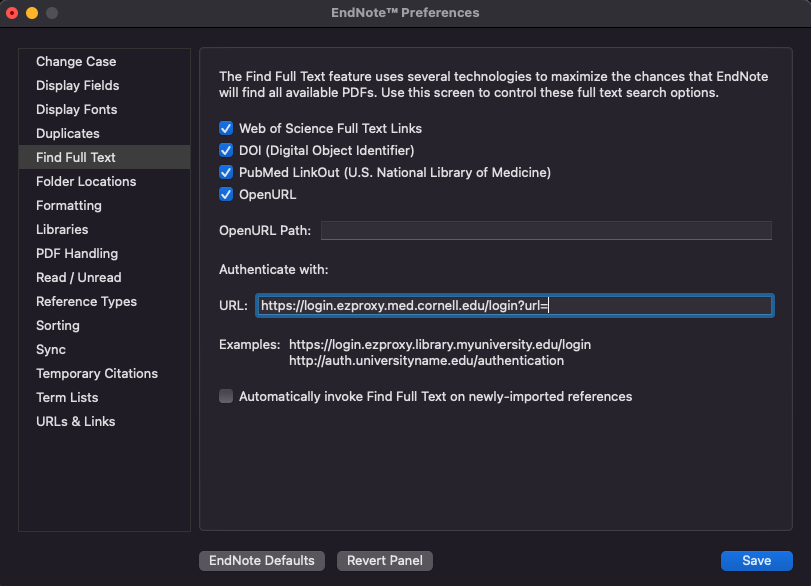Open the Duplicates preferences panel
Screen dimensions: 811x586
(x=68, y=134)
